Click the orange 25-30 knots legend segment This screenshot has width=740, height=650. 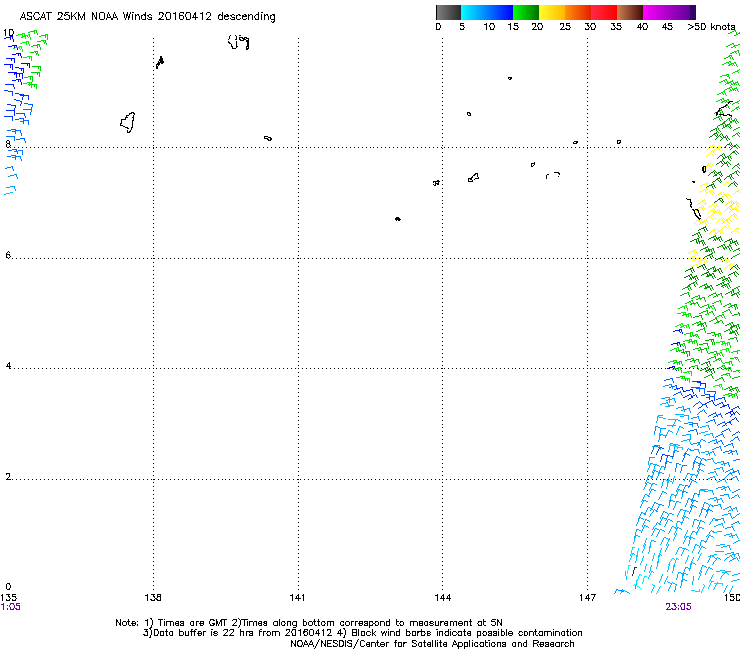point(578,12)
